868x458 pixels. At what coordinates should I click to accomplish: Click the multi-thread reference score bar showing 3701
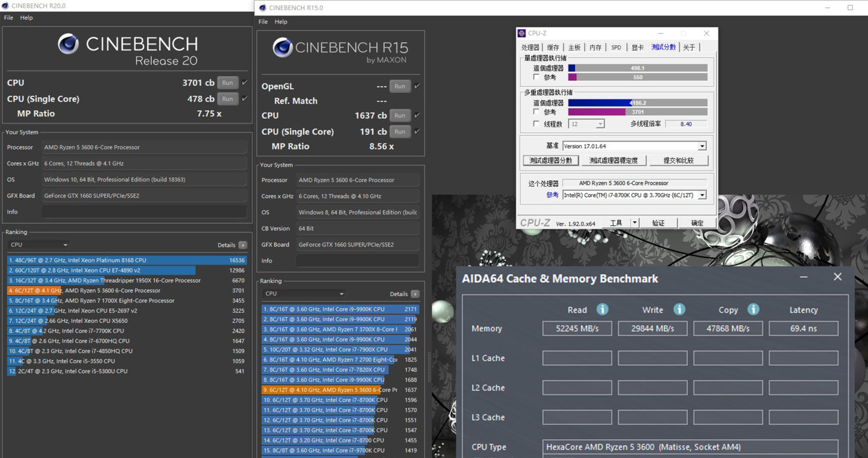tap(637, 112)
